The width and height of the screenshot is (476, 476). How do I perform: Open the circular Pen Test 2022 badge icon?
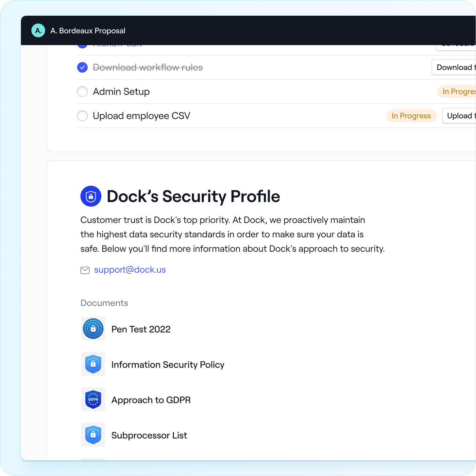[93, 329]
